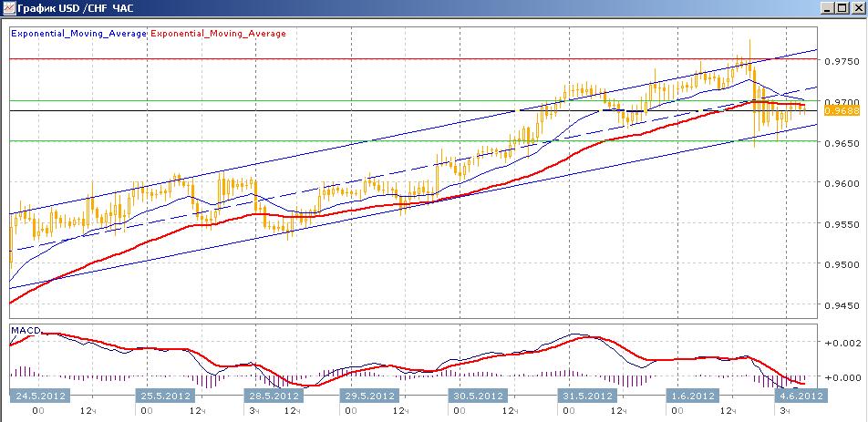The height and width of the screenshot is (422, 868).
Task: Minimize the USD/CHF chart window
Action: pyautogui.click(x=829, y=7)
